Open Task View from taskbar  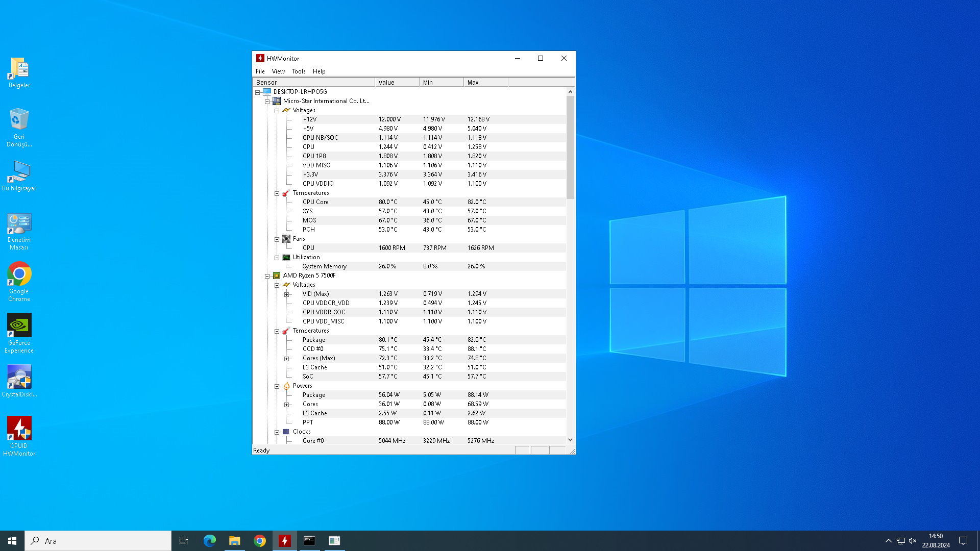click(x=184, y=541)
